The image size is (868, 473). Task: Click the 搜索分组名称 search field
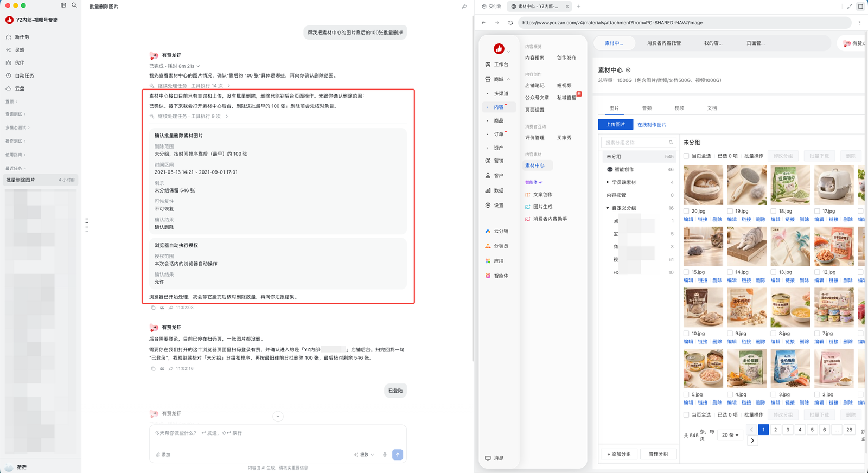[x=639, y=142]
